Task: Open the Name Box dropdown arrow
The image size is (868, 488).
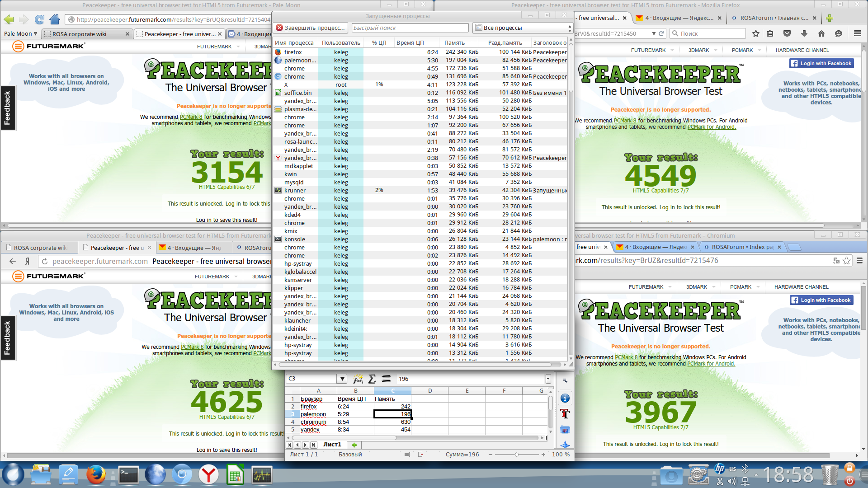Action: [342, 379]
